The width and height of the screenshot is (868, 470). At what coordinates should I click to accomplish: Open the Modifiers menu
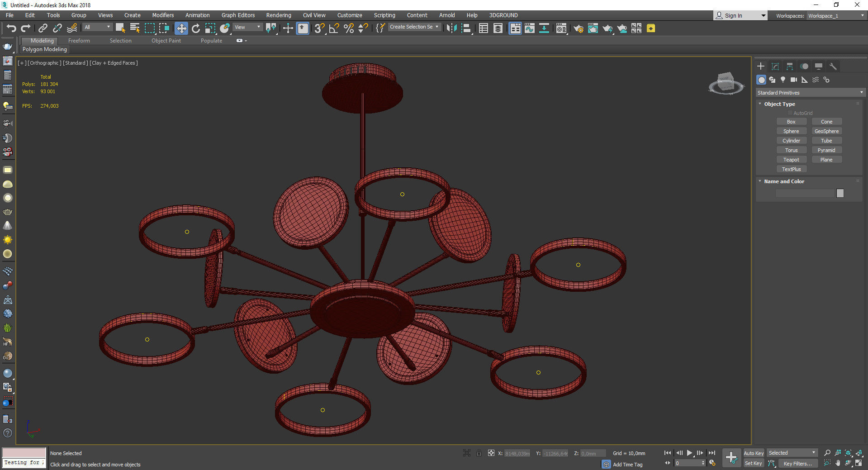tap(163, 15)
